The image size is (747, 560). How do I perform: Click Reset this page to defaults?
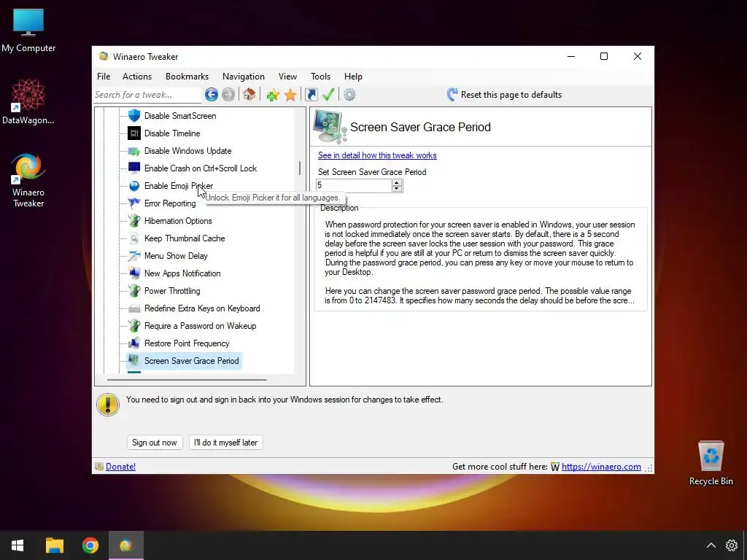coord(504,94)
